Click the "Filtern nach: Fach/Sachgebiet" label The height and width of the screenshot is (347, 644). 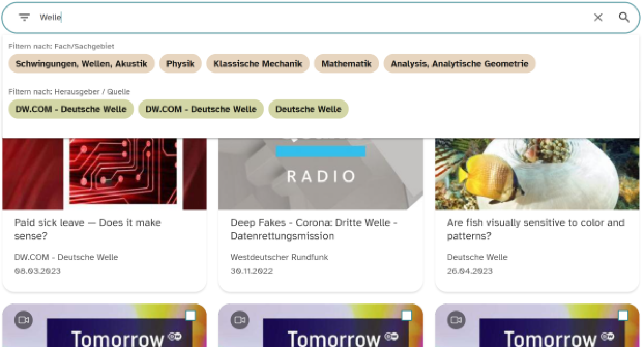(61, 46)
